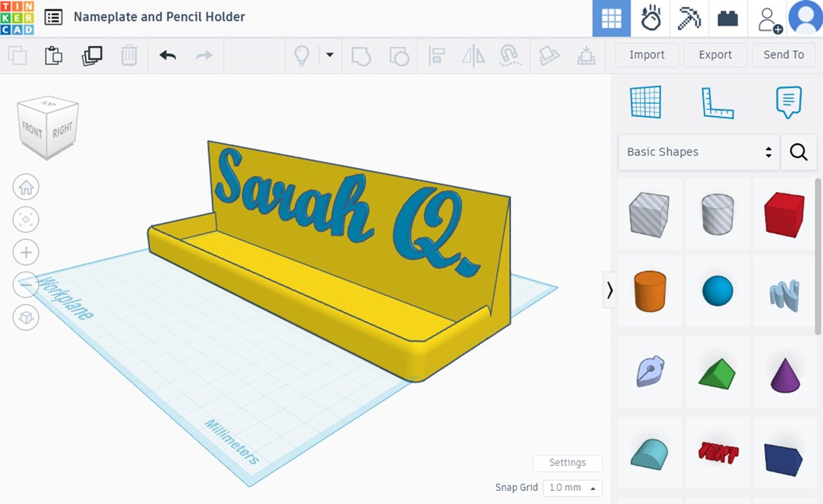
Task: Expand the visibility options dropdown arrow
Action: (x=330, y=55)
